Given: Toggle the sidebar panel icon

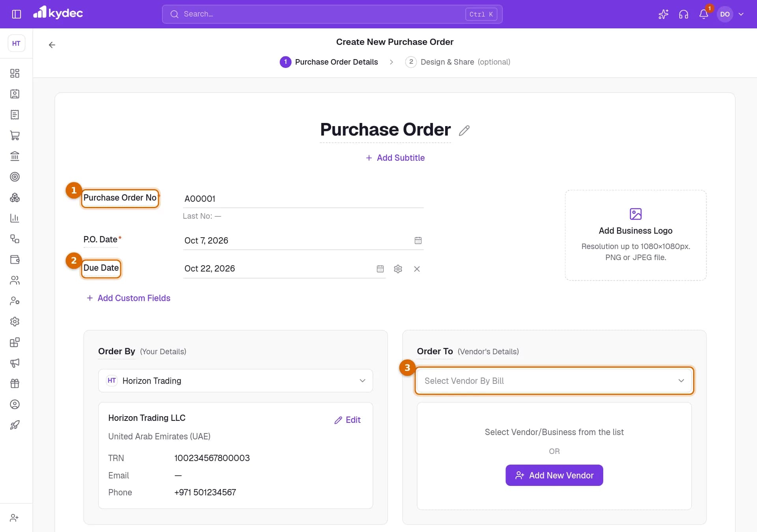Looking at the screenshot, I should (16, 14).
